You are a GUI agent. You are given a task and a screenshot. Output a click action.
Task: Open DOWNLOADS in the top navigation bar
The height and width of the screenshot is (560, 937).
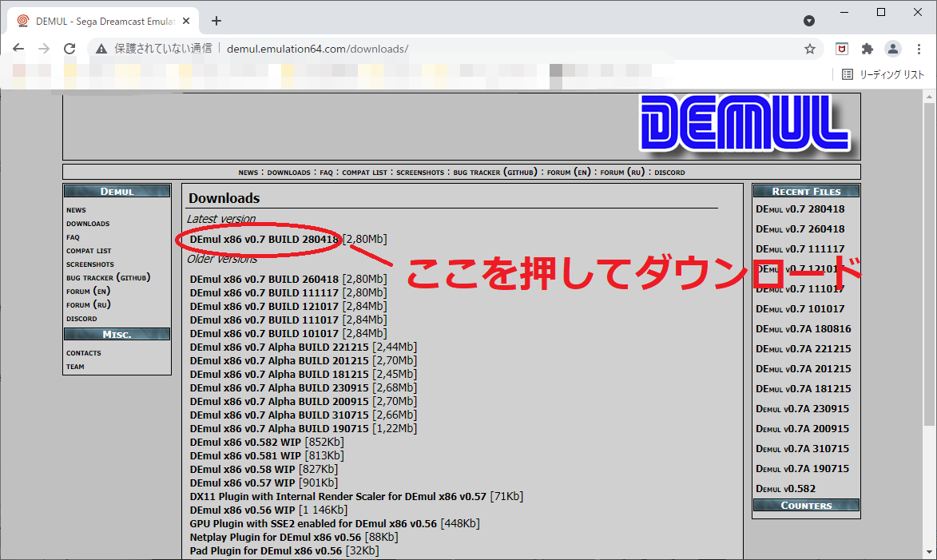(288, 172)
